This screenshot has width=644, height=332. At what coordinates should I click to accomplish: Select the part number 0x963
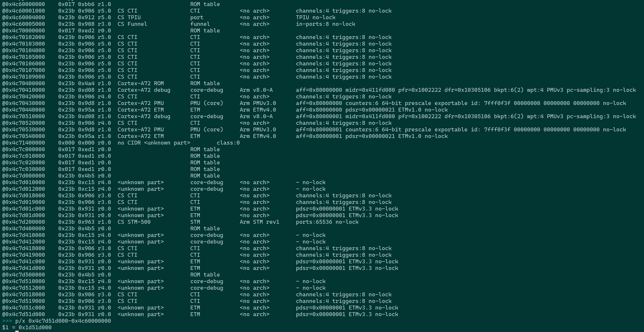pyautogui.click(x=86, y=222)
